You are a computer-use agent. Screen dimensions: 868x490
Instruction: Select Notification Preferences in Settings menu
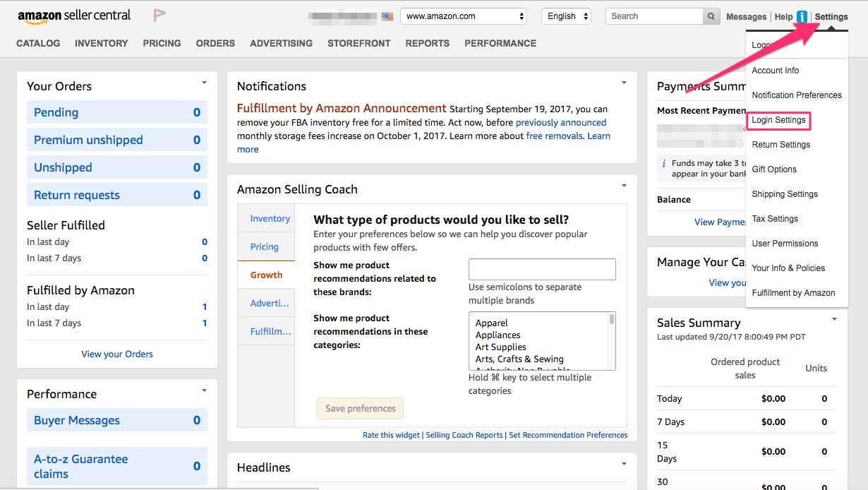(797, 95)
